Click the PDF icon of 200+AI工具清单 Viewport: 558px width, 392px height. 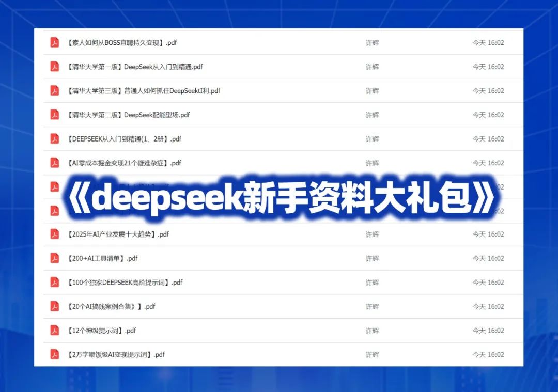coord(54,258)
